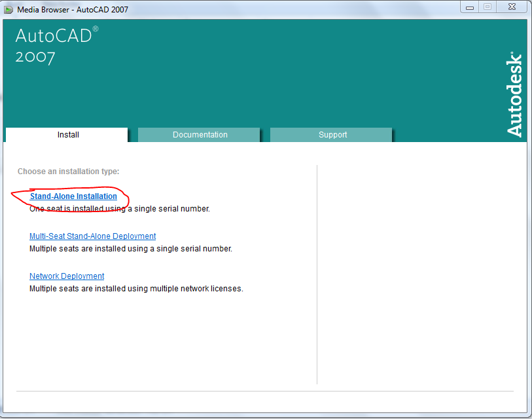Click the Media Browser title bar icon

pyautogui.click(x=8, y=9)
